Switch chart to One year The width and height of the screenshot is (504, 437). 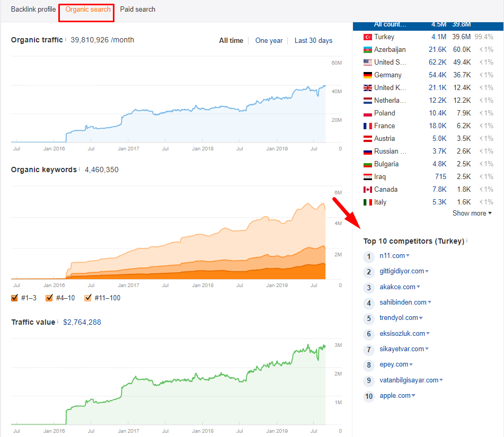pos(269,40)
